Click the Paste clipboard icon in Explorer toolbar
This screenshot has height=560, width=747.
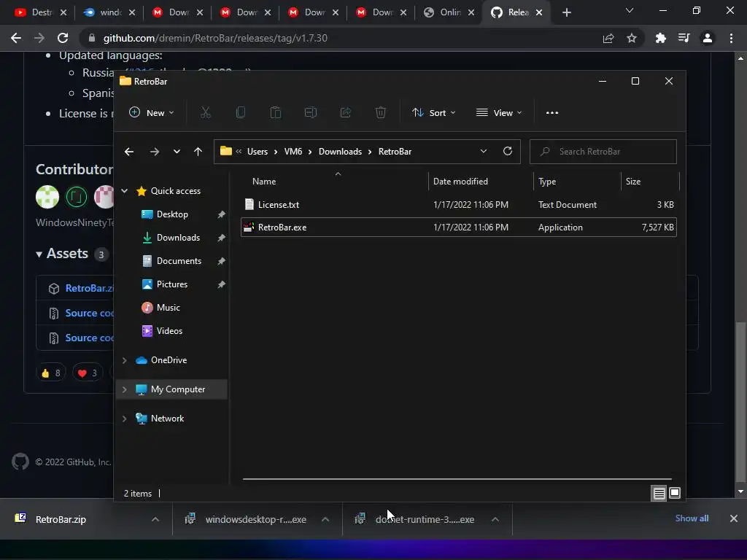(x=275, y=113)
